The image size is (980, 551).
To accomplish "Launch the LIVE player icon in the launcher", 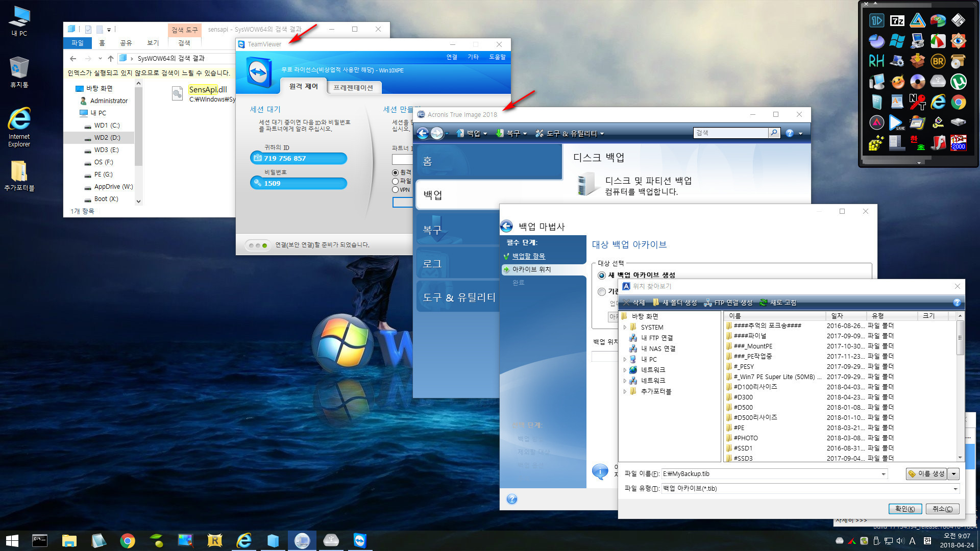I will point(897,122).
